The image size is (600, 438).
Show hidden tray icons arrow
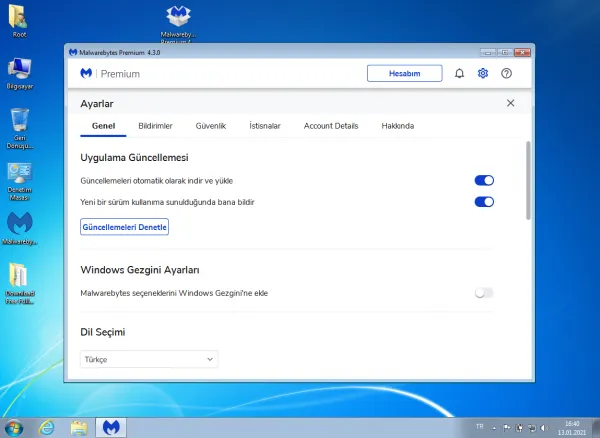pyautogui.click(x=494, y=428)
